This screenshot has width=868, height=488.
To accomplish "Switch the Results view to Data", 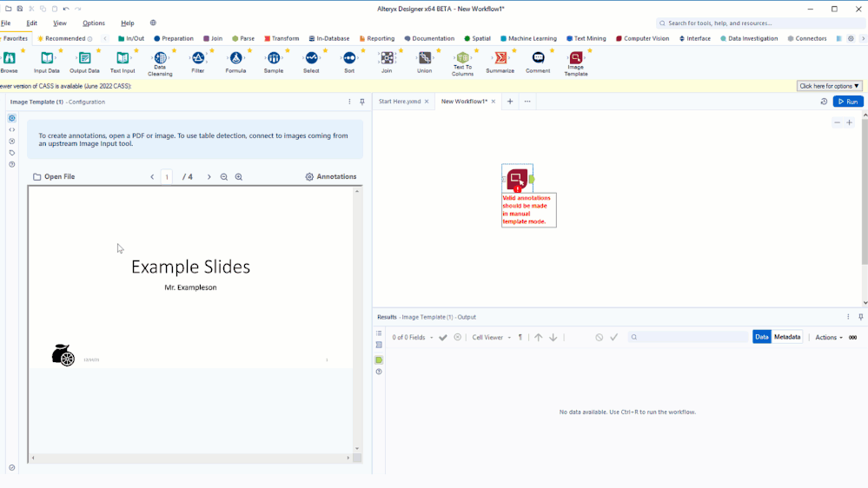I will click(x=761, y=337).
